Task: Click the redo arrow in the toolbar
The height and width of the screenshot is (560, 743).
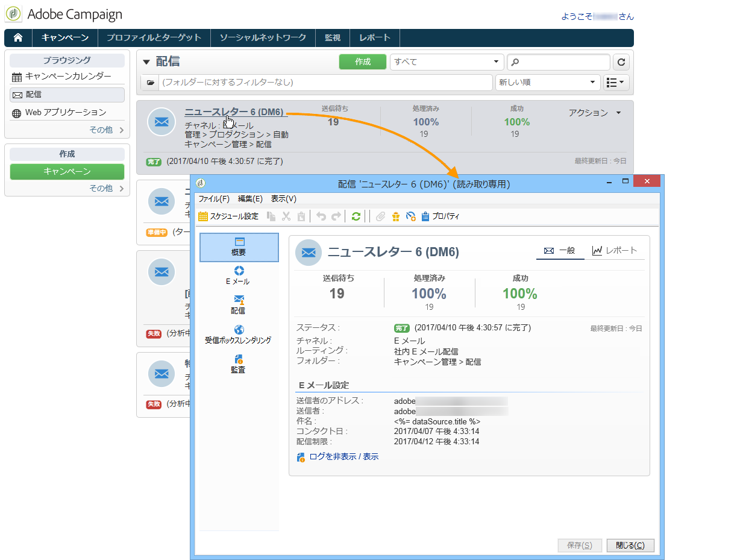Action: (x=336, y=216)
